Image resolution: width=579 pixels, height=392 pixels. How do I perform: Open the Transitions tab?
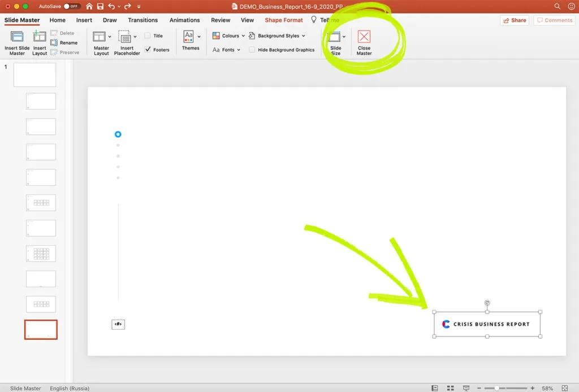click(x=143, y=20)
